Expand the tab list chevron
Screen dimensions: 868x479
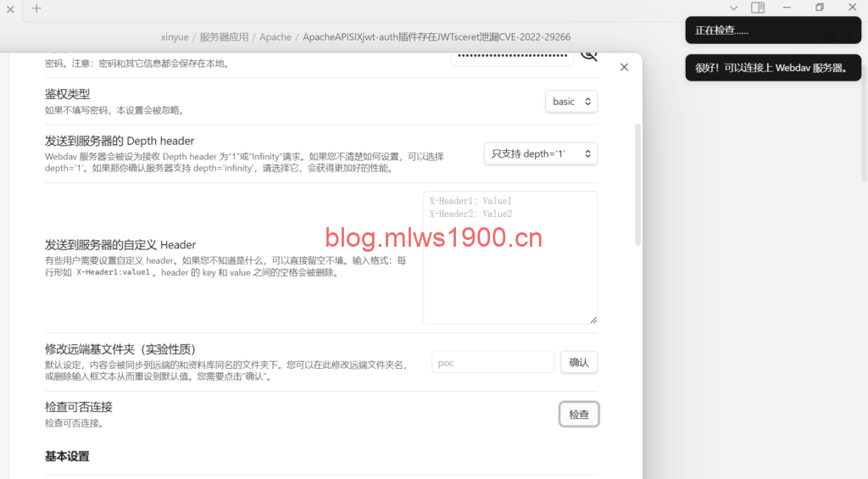click(x=734, y=8)
